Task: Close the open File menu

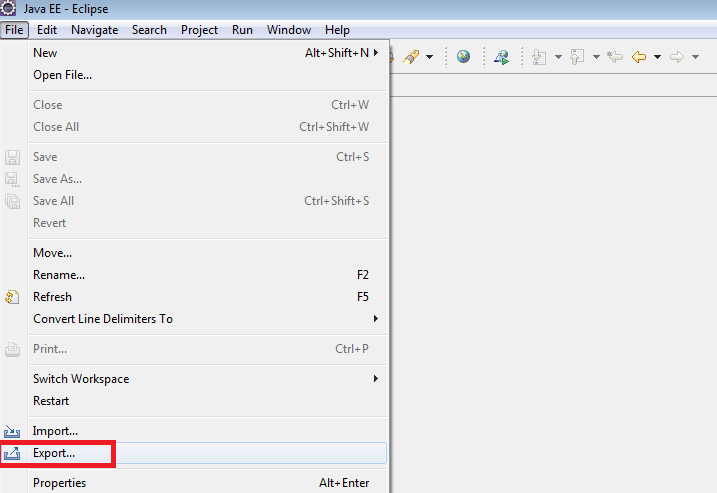Action: pyautogui.click(x=14, y=30)
